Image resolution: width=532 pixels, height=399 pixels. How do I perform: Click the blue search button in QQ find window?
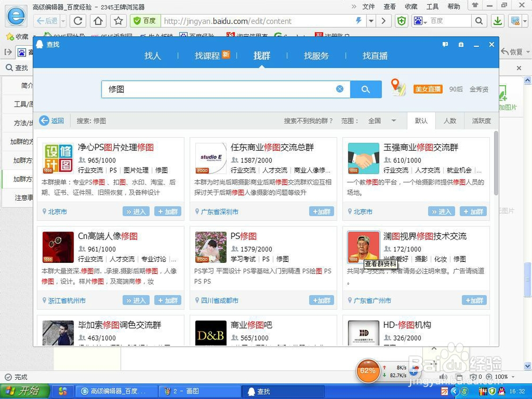pos(366,89)
